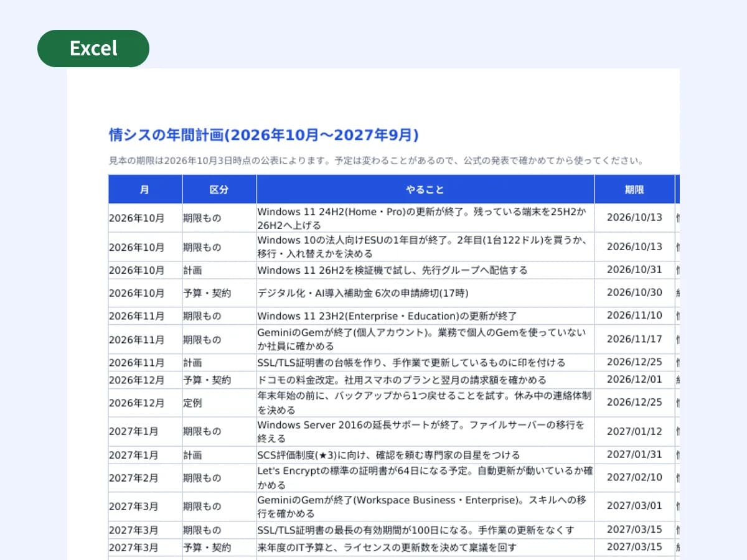Click the 年末年始の前に、バックアップ task cell
This screenshot has width=747, height=560.
point(425,403)
